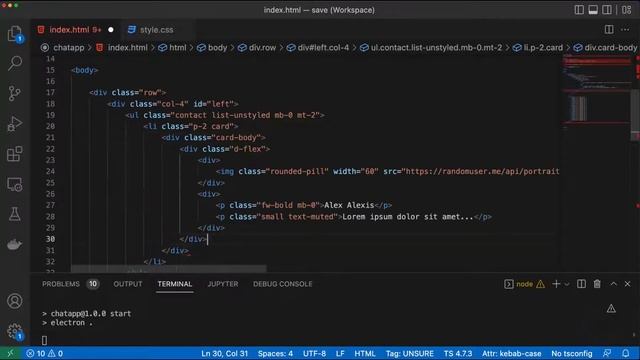This screenshot has width=640, height=360.
Task: Expand the li.p-2.card breadcrumb
Action: click(543, 48)
